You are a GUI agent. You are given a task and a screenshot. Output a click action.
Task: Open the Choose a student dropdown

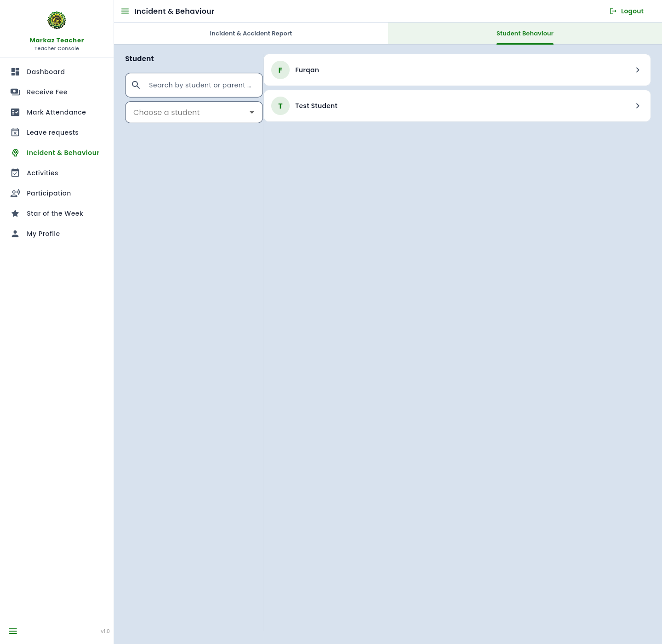pos(194,112)
